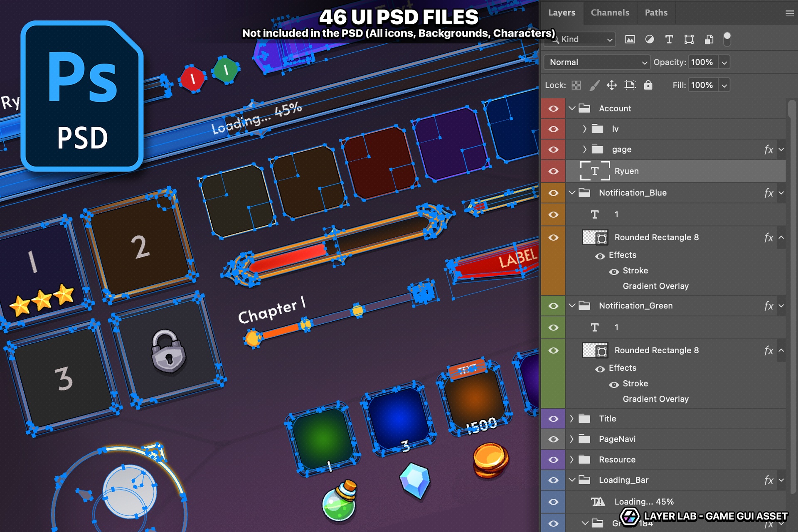The image size is (798, 532).
Task: Filter layers by pixel layer icon
Action: tap(630, 39)
